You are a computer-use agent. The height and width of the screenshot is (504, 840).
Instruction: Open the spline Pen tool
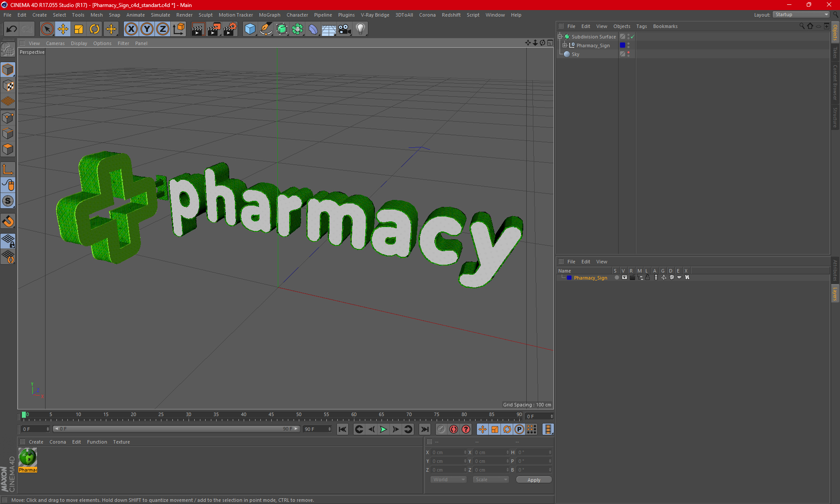click(266, 29)
